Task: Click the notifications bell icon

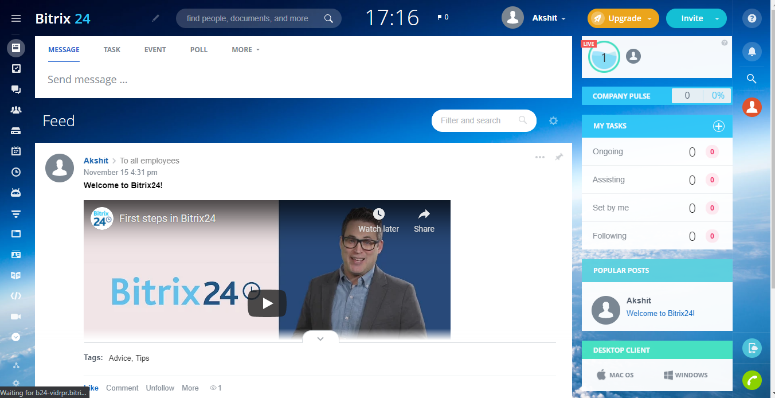Action: pos(752,51)
